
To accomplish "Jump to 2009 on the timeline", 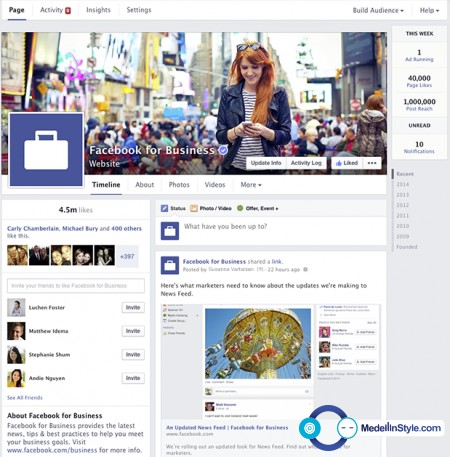I will (402, 236).
